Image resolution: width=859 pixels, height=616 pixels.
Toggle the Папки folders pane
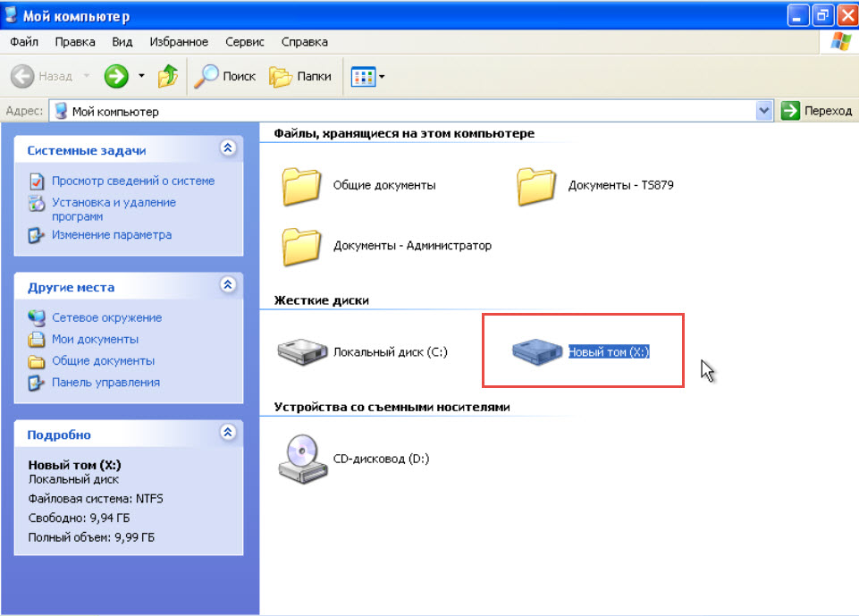[300, 76]
